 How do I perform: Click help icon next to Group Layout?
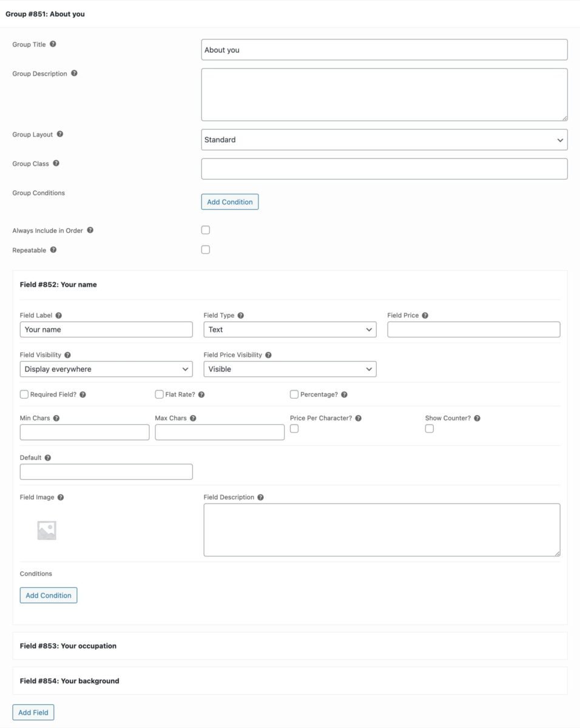pos(60,134)
